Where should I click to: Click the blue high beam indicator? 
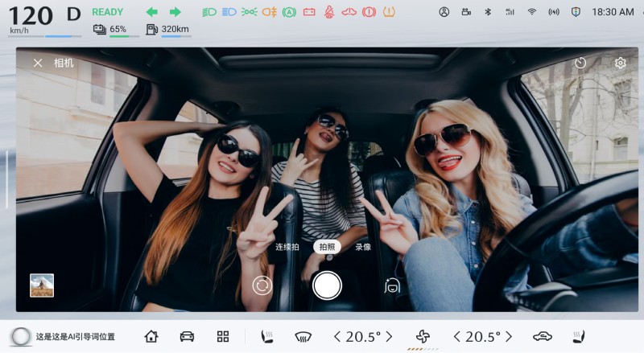[x=229, y=12]
